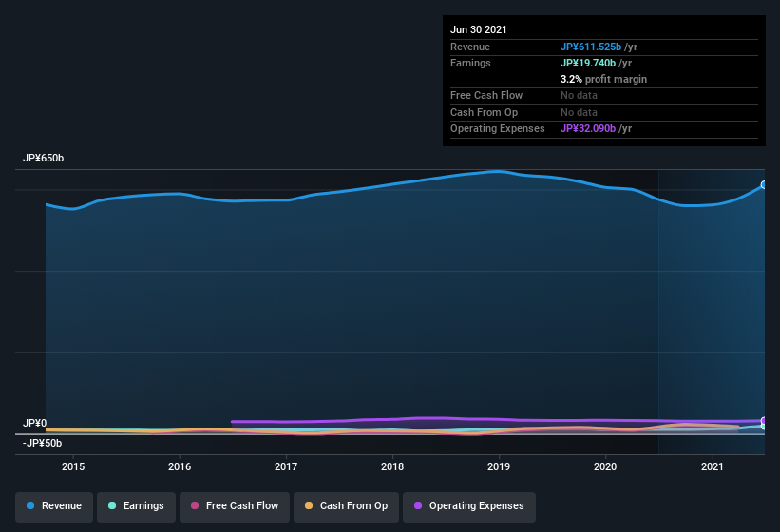Toggle the Operating Expenses legend series
This screenshot has width=780, height=532.
(x=469, y=506)
